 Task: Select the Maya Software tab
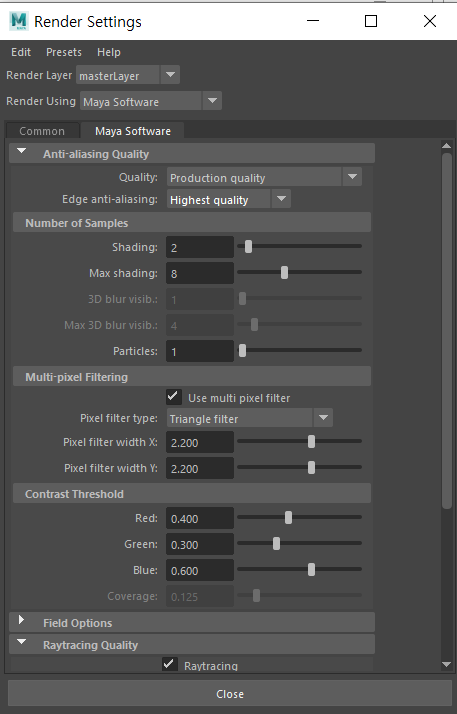[133, 131]
